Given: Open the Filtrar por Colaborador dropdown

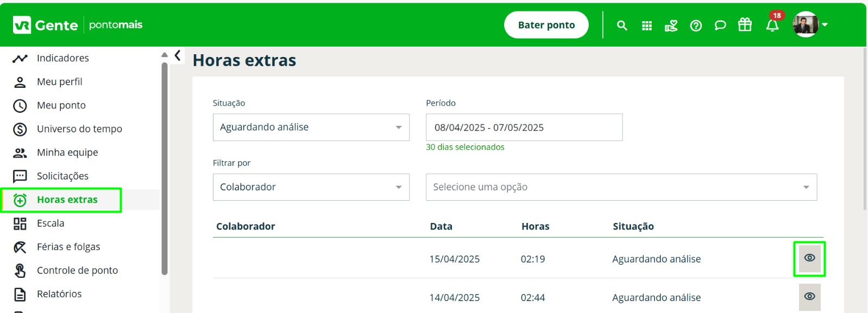Looking at the screenshot, I should click(311, 187).
